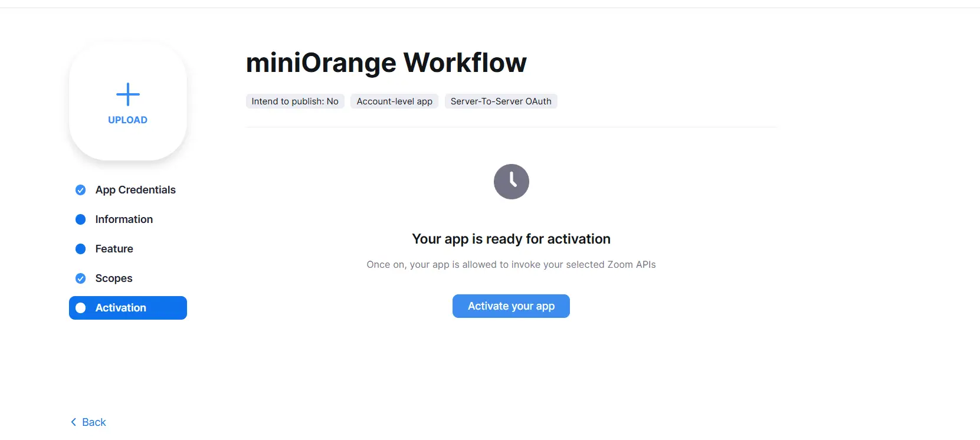980x440 pixels.
Task: Click the checkmark icon beside App Credentials
Action: pyautogui.click(x=81, y=190)
